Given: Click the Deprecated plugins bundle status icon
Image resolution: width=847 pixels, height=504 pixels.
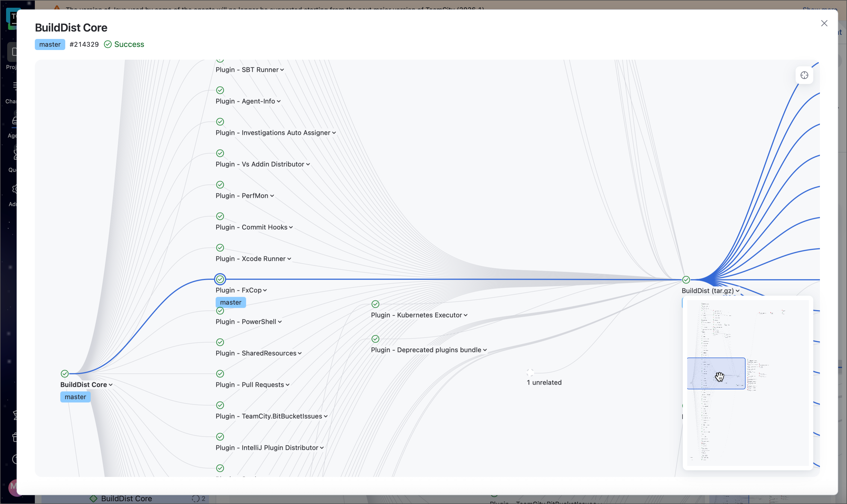Looking at the screenshot, I should (x=375, y=339).
